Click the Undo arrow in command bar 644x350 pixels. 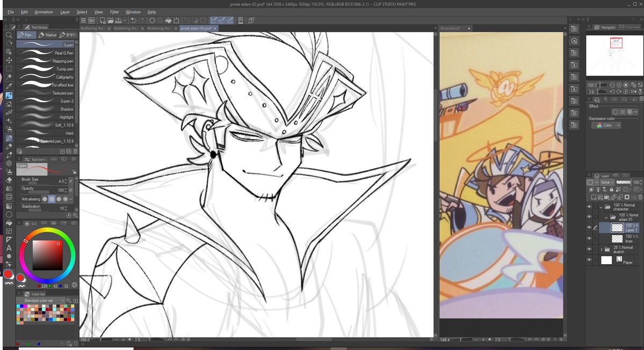tap(134, 20)
